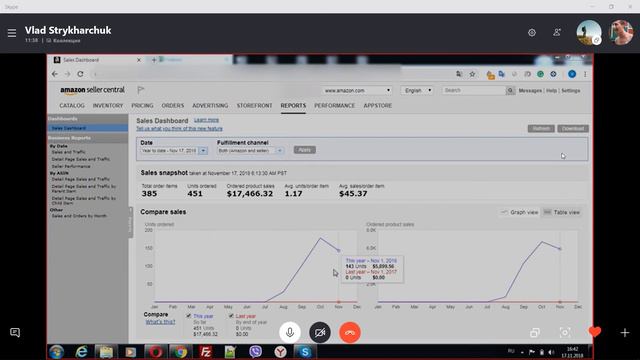Open the chat conversation icon
The width and height of the screenshot is (640, 360).
(15, 333)
